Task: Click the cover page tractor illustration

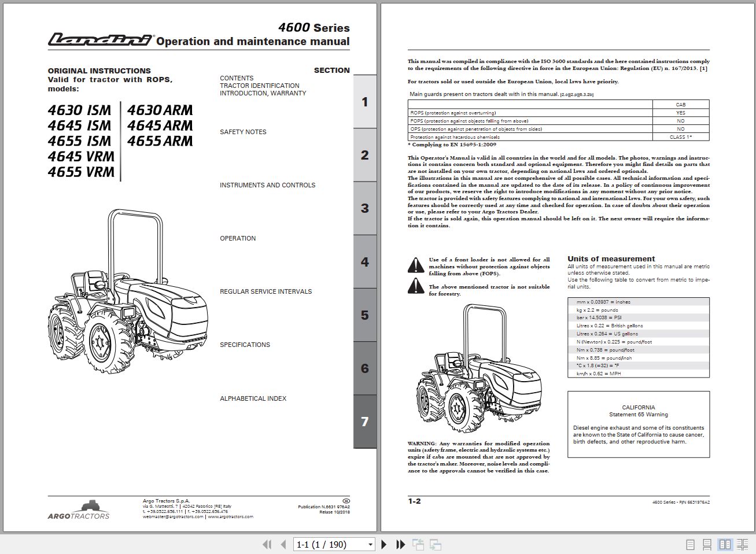Action: click(128, 292)
